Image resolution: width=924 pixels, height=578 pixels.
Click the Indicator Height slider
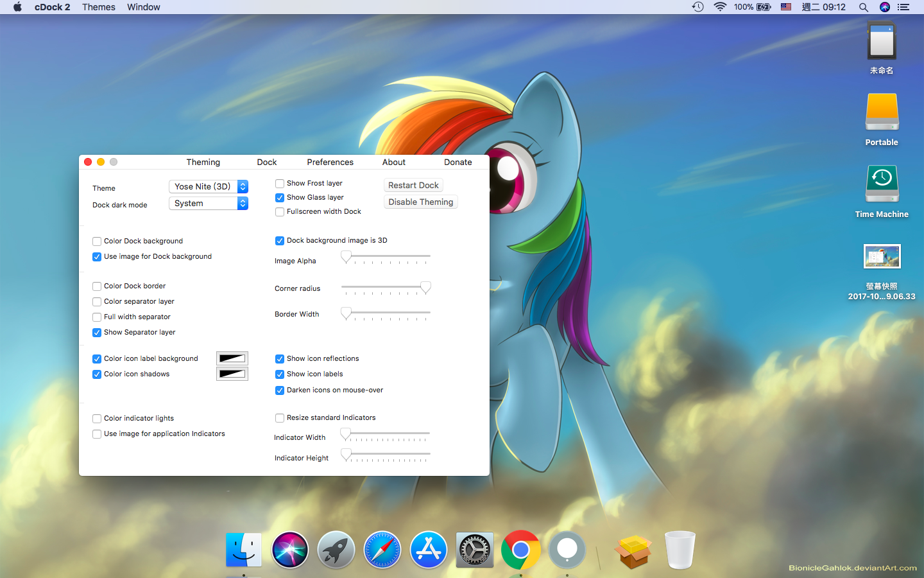pos(386,455)
